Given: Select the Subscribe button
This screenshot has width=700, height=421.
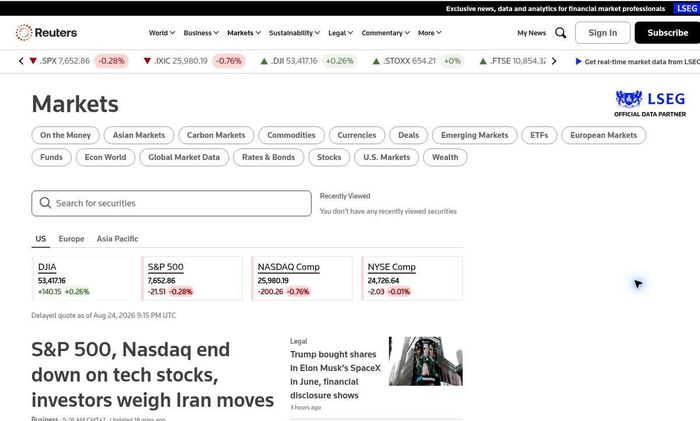Looking at the screenshot, I should 667,33.
